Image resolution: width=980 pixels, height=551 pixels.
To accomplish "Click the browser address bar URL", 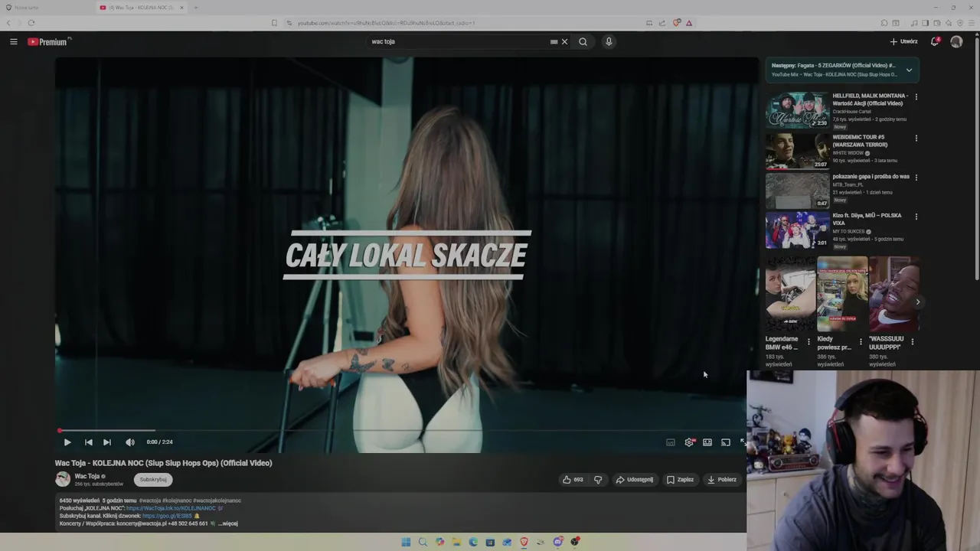I will click(386, 23).
